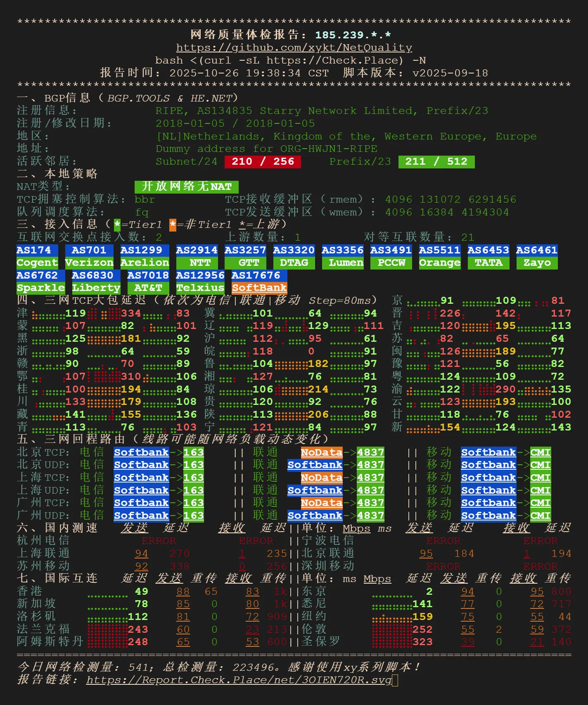Click the AS3356 badge
Screen dimensions: 588x705
[342, 250]
